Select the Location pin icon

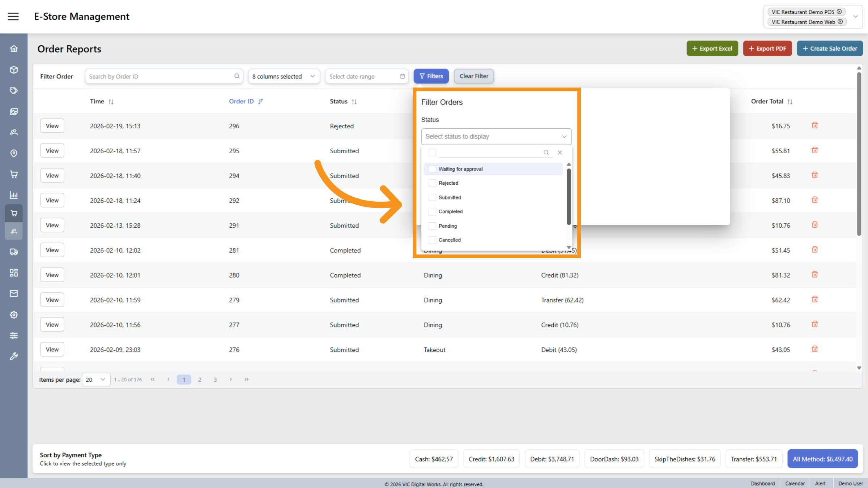click(x=14, y=153)
